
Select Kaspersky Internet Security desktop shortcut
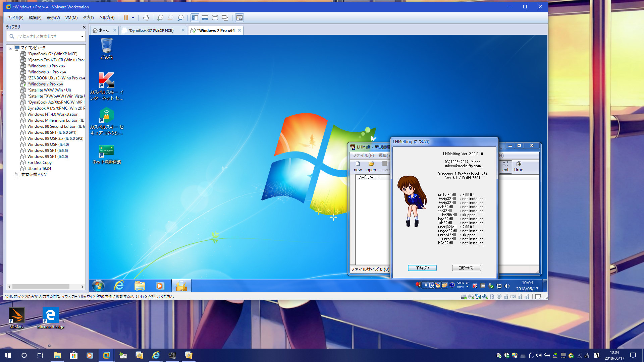(x=107, y=86)
